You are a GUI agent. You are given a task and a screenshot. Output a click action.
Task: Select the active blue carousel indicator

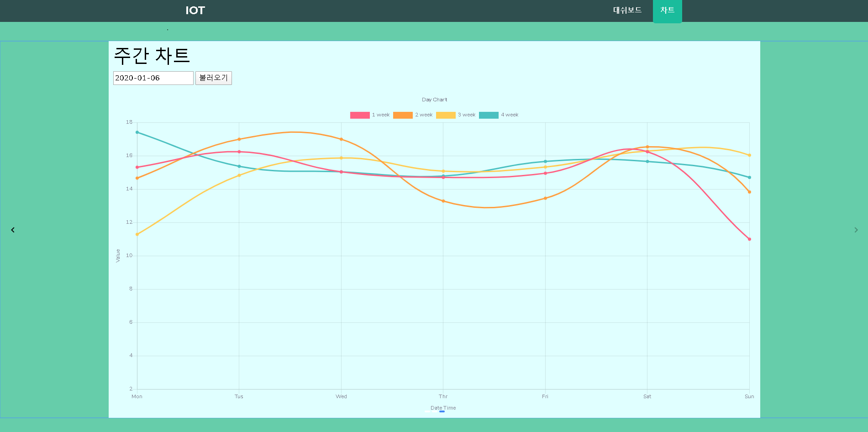tap(442, 411)
